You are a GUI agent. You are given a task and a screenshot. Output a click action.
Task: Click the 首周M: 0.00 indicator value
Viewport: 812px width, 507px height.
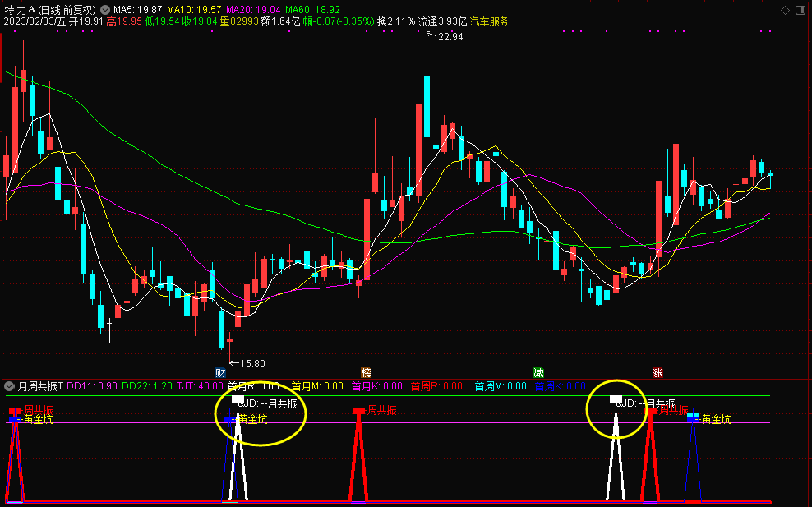click(x=501, y=386)
